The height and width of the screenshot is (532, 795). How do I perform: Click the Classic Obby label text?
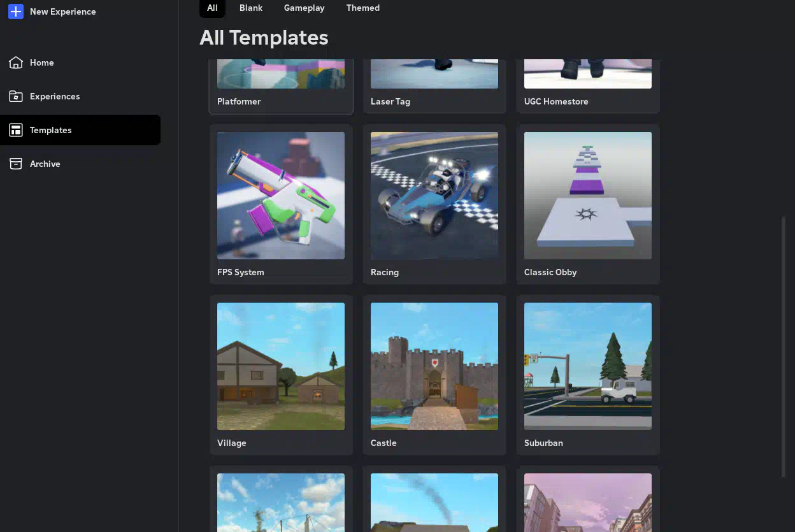[550, 272]
